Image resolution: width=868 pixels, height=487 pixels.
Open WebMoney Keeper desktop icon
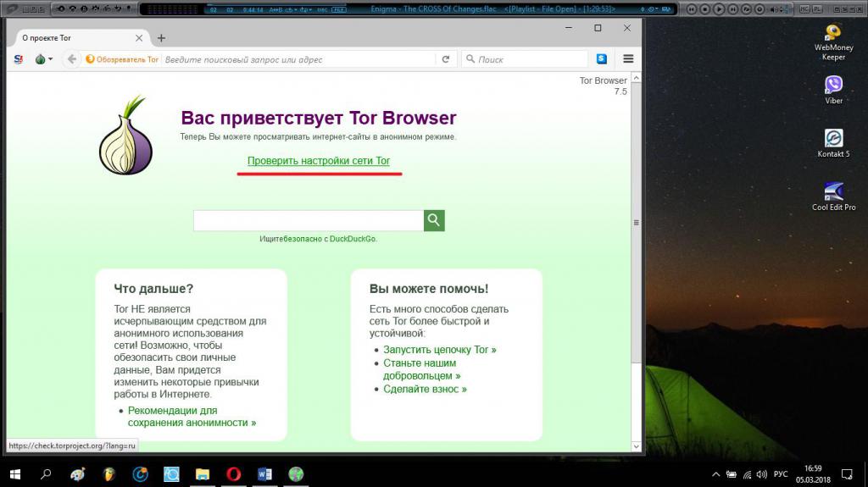point(833,42)
